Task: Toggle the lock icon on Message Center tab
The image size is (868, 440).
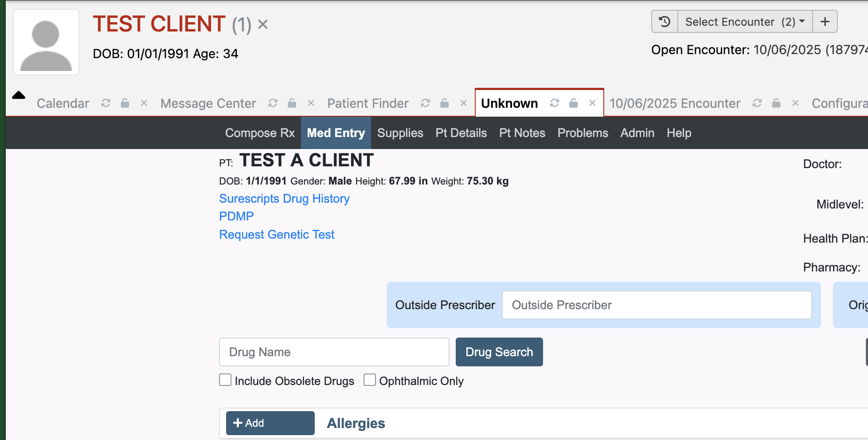Action: pos(292,103)
